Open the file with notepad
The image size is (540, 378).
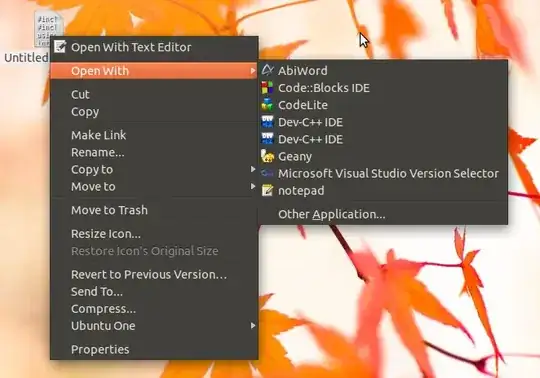[384, 190]
